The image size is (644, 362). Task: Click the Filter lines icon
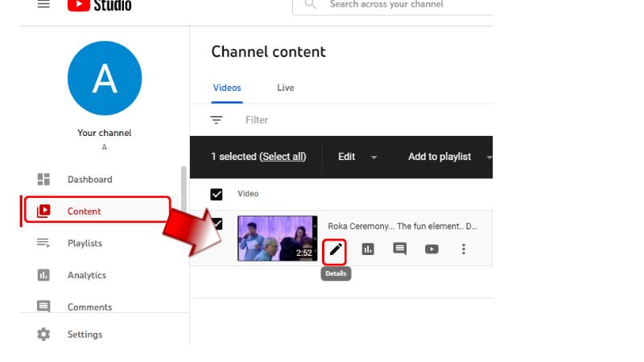coord(216,120)
